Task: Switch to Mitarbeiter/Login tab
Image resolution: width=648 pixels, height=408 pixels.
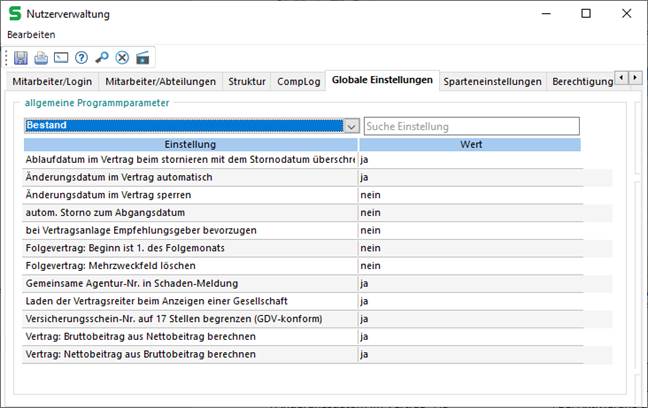Action: (x=53, y=81)
